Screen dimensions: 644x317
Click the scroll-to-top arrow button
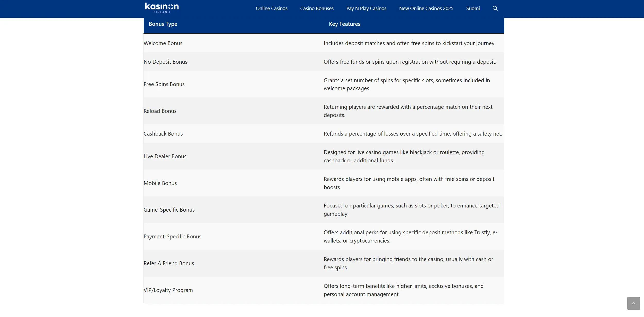tap(633, 303)
